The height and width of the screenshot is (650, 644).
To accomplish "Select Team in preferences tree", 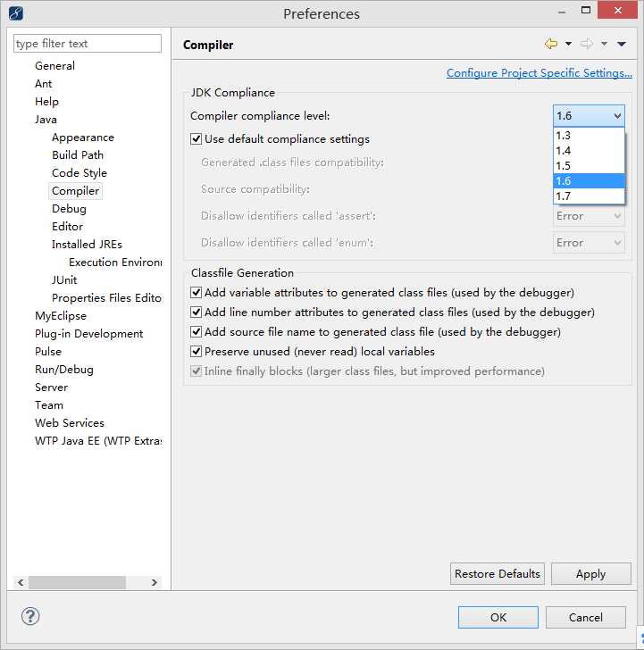I will pyautogui.click(x=49, y=405).
